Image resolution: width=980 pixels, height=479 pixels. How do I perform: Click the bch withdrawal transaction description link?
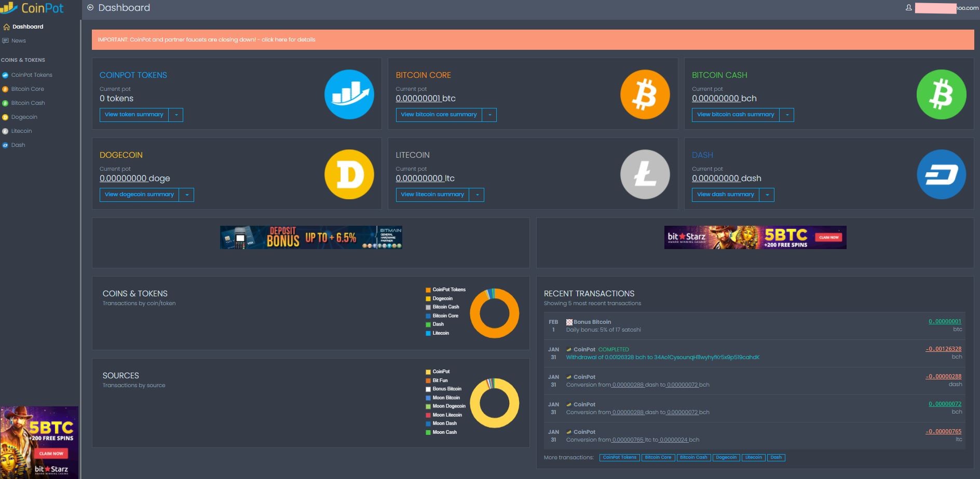(x=663, y=358)
